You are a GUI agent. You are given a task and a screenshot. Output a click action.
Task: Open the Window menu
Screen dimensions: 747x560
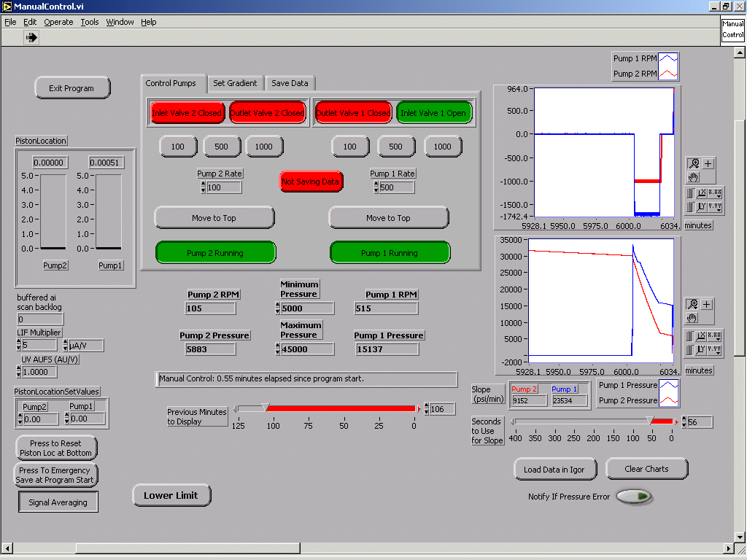coord(120,22)
